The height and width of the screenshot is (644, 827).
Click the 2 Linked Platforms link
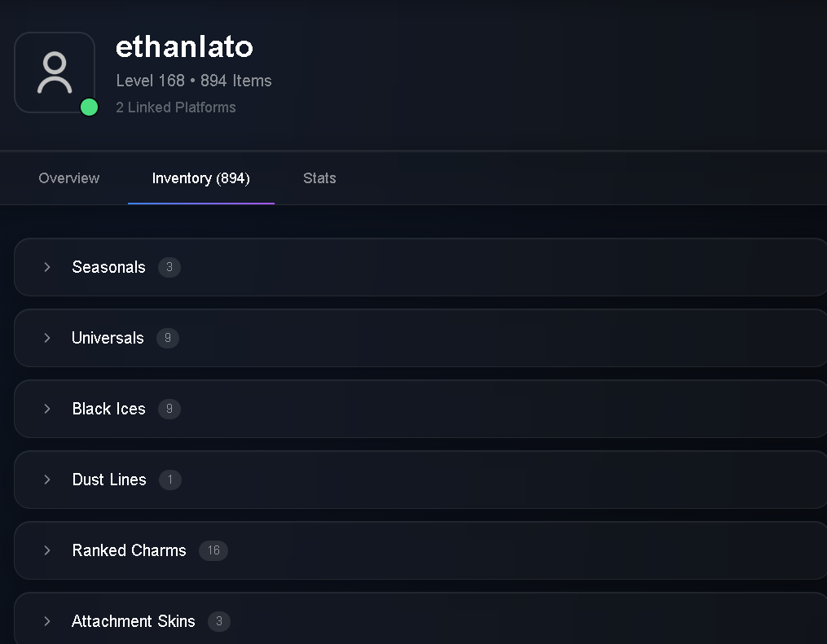point(176,107)
